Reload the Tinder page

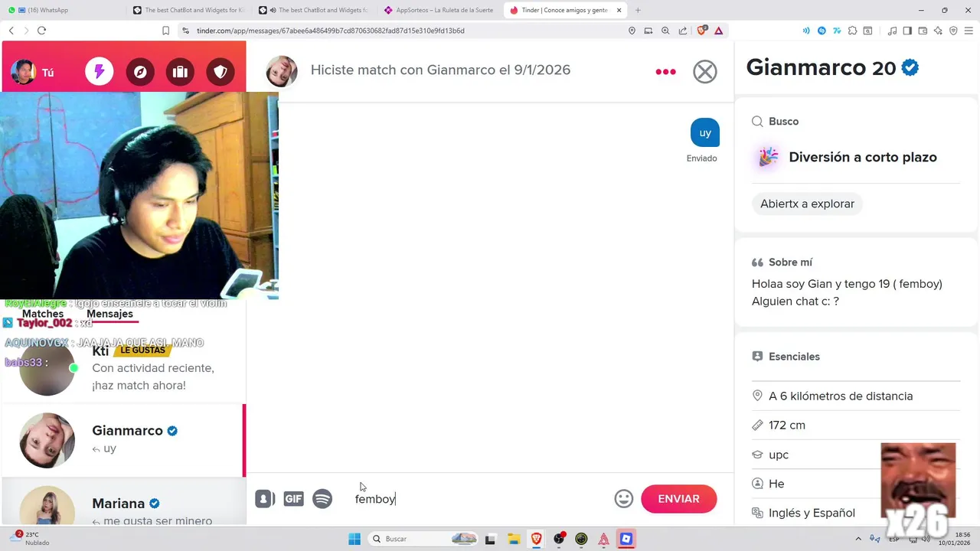click(x=41, y=31)
